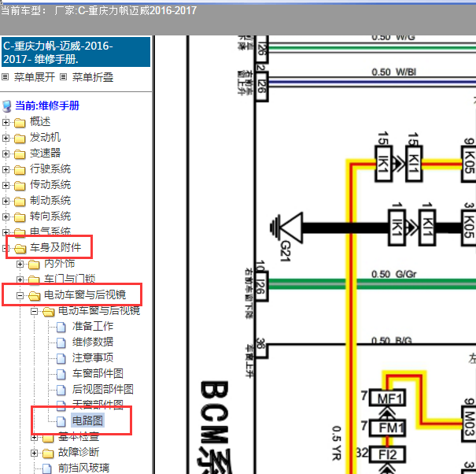Click the MF1 connector box in diagram
This screenshot has width=476, height=474.
(388, 398)
